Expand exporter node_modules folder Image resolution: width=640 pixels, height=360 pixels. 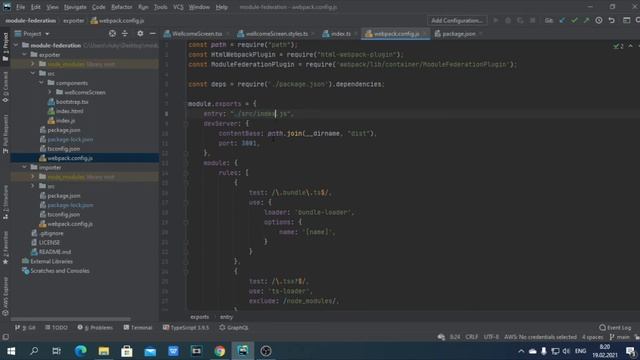click(x=33, y=64)
